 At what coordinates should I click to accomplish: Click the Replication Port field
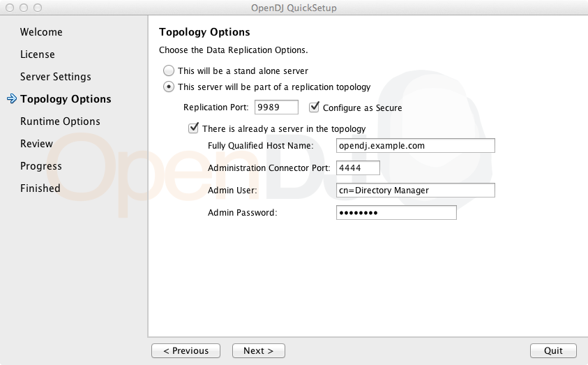[x=276, y=107]
